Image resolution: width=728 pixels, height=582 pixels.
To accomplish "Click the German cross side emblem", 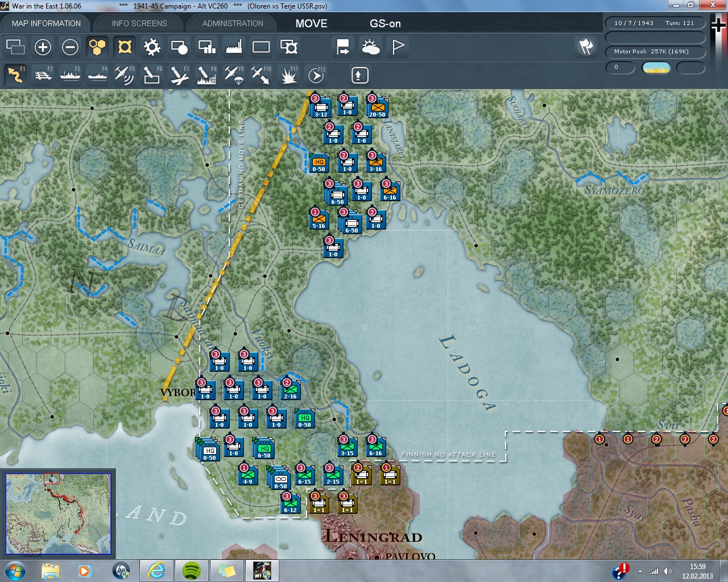I will [x=718, y=26].
